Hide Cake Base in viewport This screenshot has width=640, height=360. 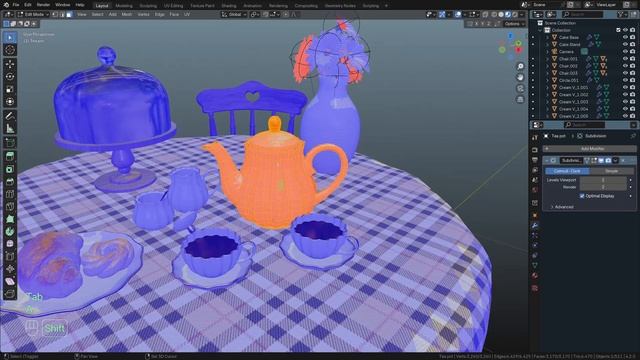[x=625, y=37]
